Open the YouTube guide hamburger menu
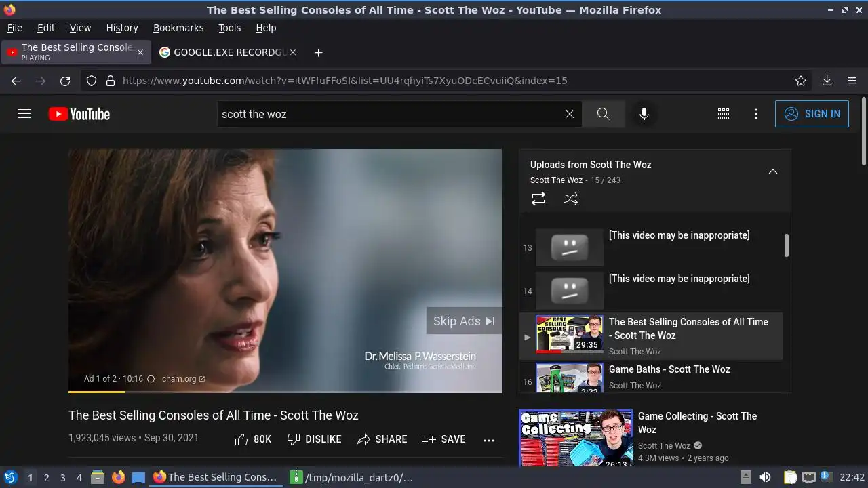Image resolution: width=868 pixels, height=488 pixels. [24, 114]
